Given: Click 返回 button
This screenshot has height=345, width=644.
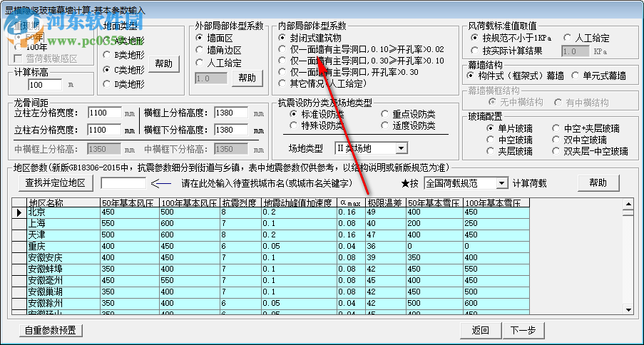Looking at the screenshot, I should [481, 331].
